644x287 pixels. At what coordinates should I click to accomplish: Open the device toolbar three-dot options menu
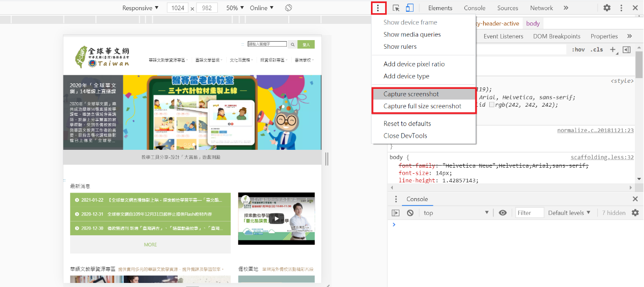pyautogui.click(x=378, y=8)
